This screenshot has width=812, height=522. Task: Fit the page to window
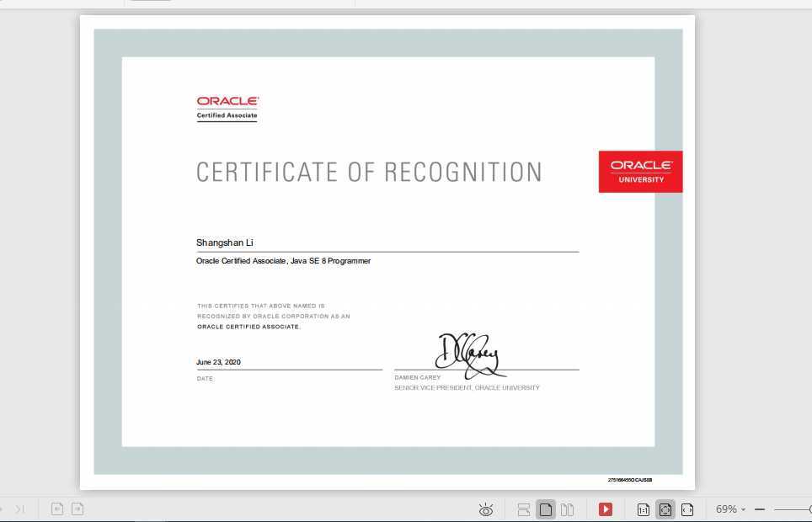(x=665, y=509)
